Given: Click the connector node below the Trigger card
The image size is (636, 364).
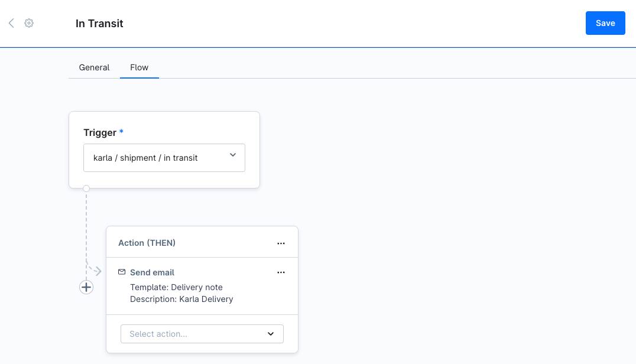Looking at the screenshot, I should 86,187.
